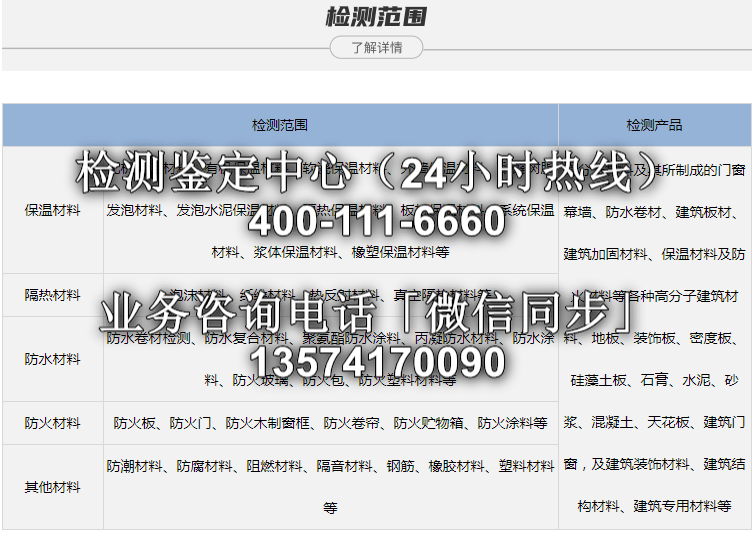The image size is (755, 546).
Task: Click the 检测范围 page heading
Action: pyautogui.click(x=377, y=17)
